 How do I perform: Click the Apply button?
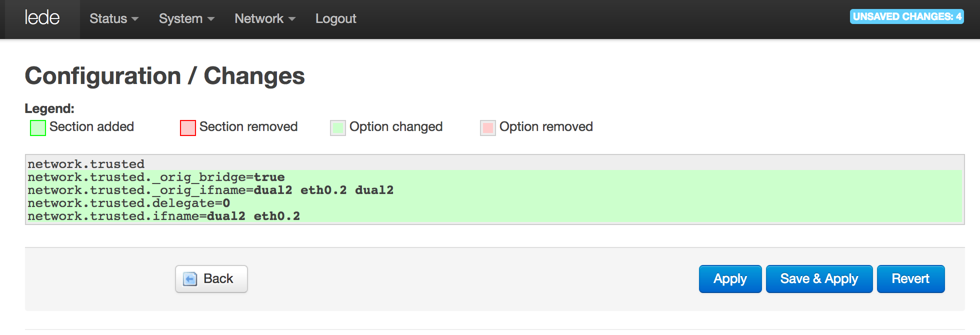pyautogui.click(x=730, y=279)
